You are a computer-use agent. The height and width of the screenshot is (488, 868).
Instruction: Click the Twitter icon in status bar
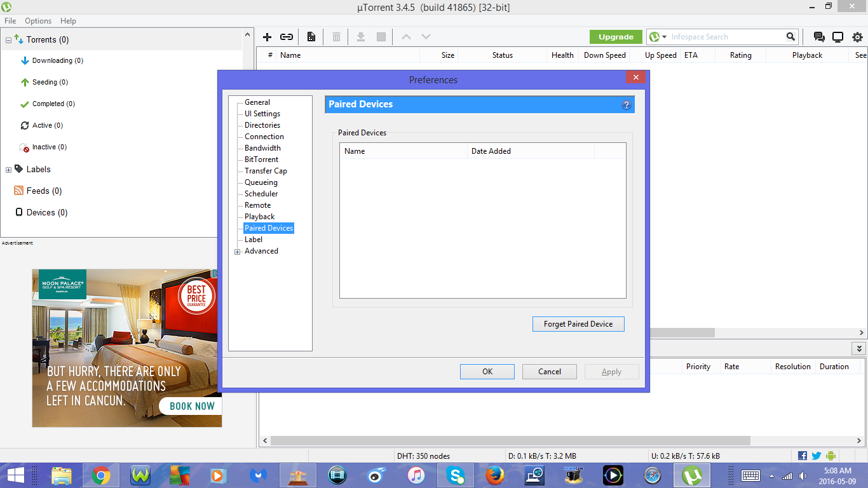817,456
